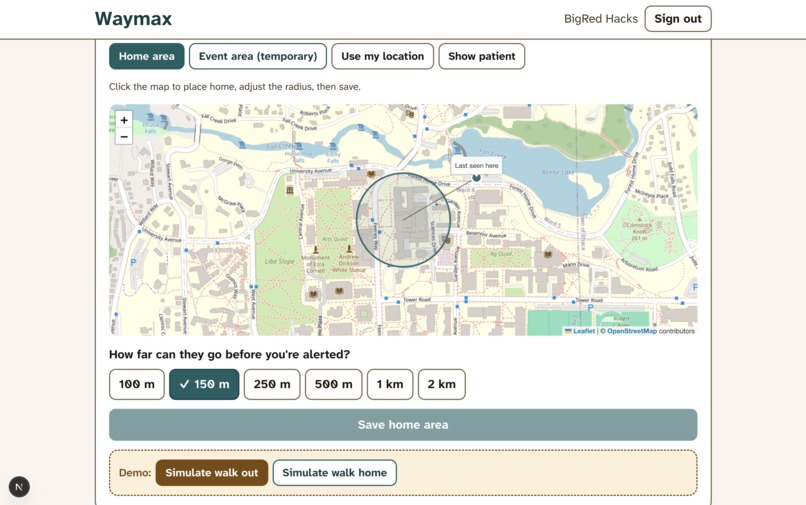The image size is (806, 505).
Task: Start the Simulate walk out demo
Action: click(212, 473)
